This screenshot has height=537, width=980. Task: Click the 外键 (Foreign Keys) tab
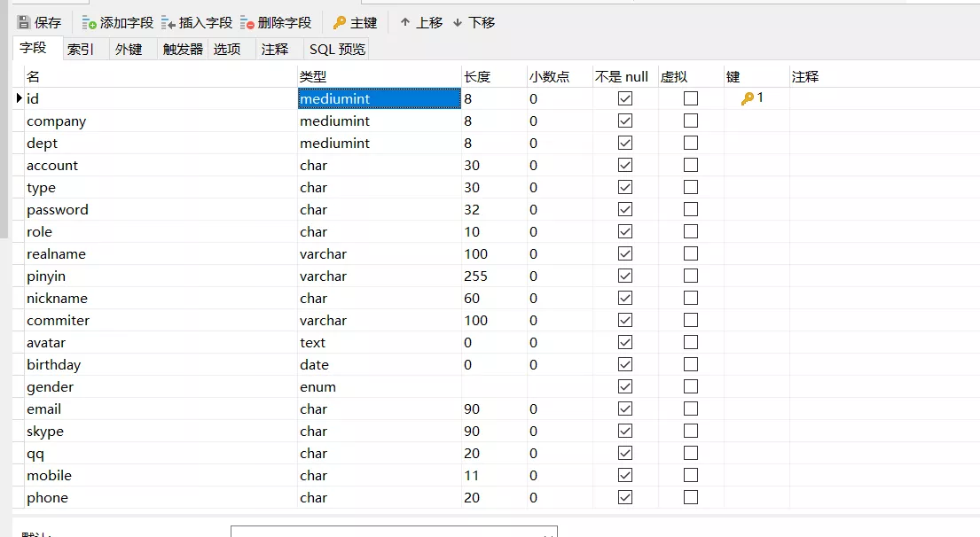pos(129,50)
